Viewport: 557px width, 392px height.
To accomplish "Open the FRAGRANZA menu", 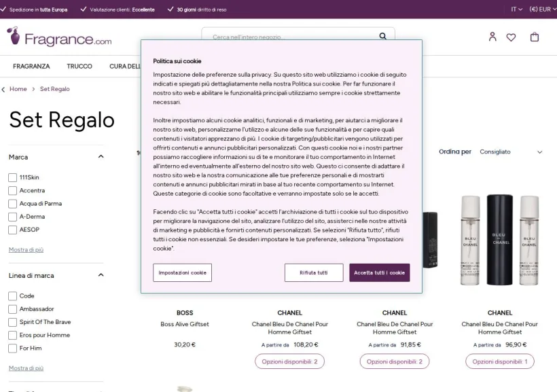I will point(31,66).
